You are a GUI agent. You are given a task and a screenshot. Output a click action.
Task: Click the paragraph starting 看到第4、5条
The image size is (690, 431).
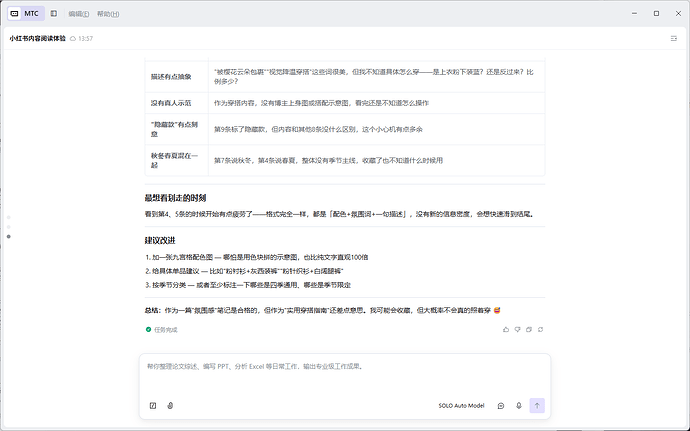(x=340, y=214)
